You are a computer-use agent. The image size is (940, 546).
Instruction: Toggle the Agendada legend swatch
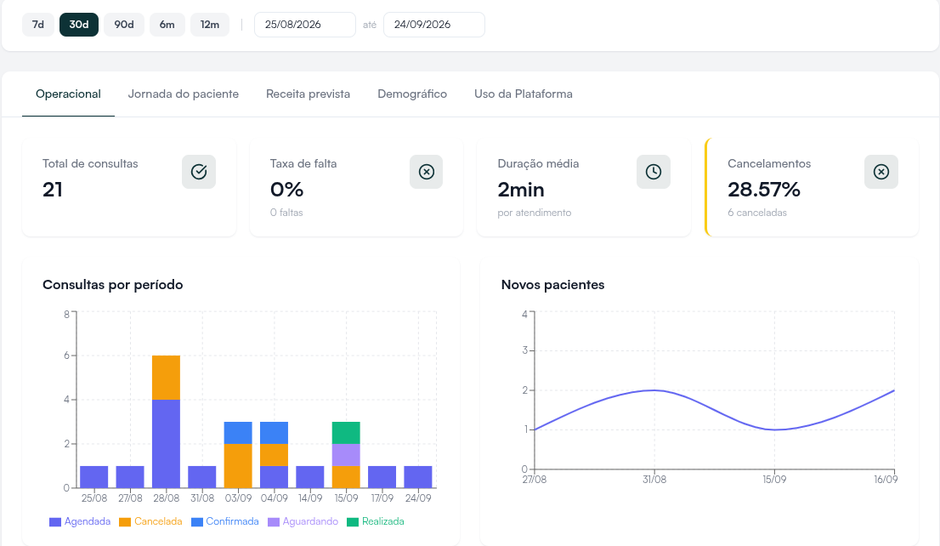pos(55,522)
